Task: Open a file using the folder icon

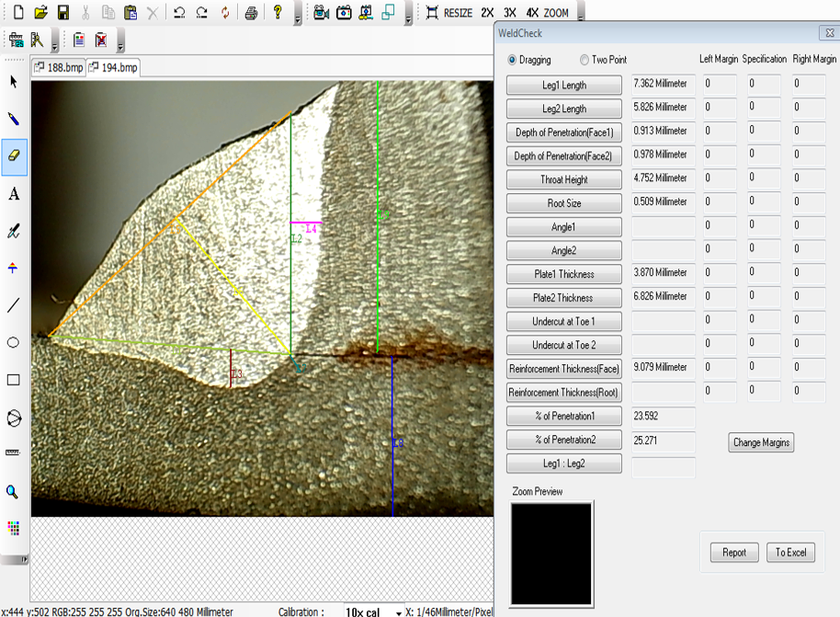Action: [40, 12]
